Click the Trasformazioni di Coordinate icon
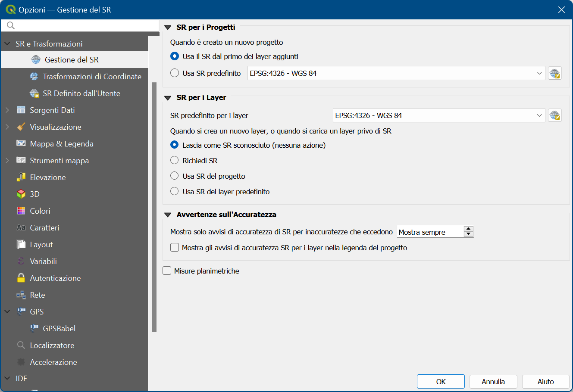The image size is (573, 392). tap(34, 77)
